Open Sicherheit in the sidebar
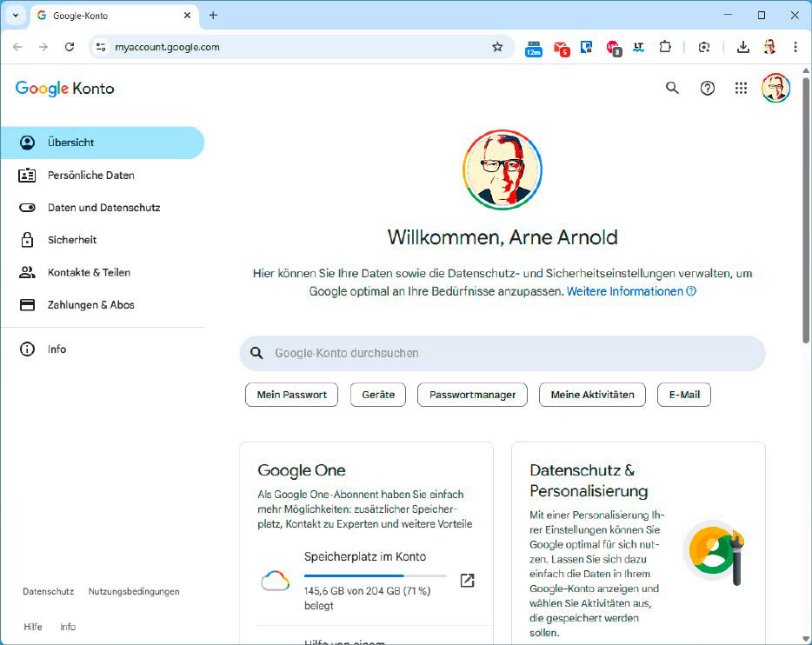The height and width of the screenshot is (645, 812). tap(103, 240)
